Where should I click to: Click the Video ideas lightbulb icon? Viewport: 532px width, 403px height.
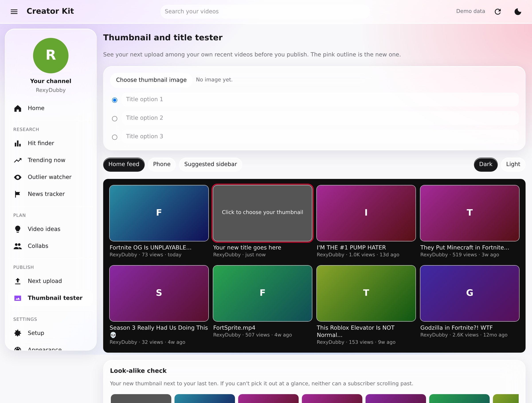(18, 229)
